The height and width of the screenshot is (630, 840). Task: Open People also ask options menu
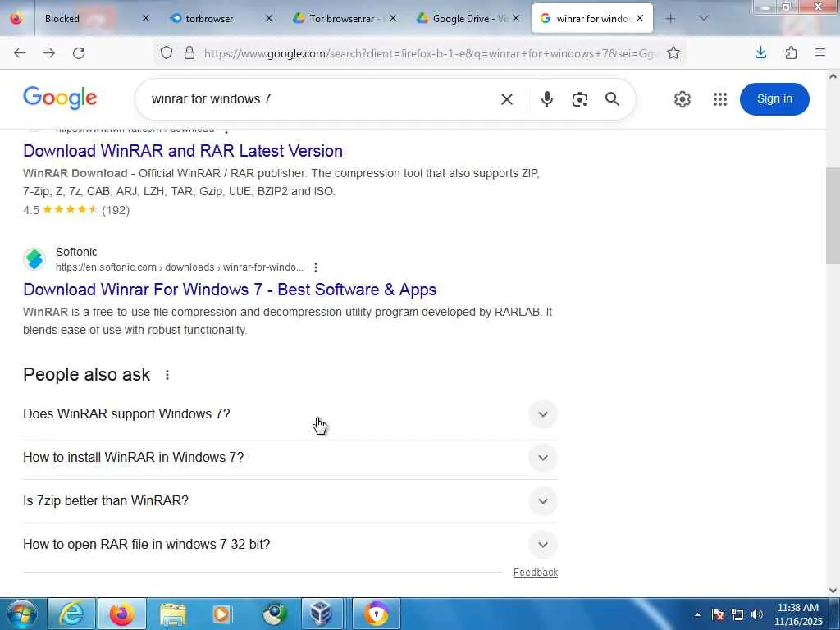tap(167, 375)
